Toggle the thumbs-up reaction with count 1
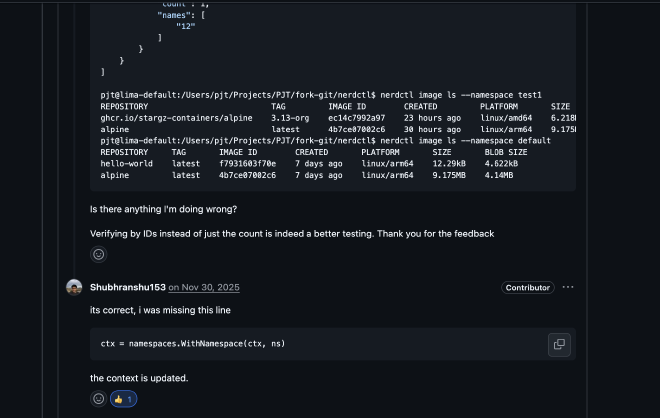 coord(124,398)
